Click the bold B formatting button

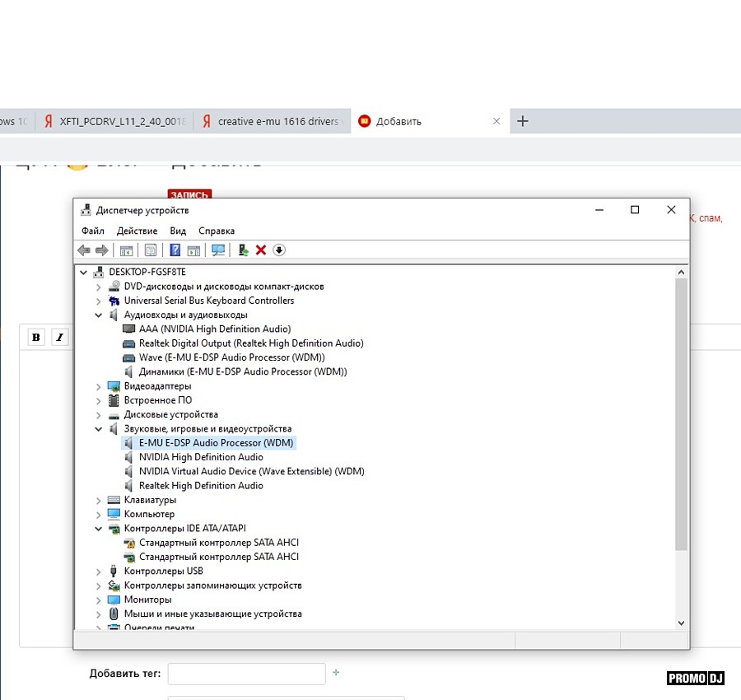click(36, 337)
